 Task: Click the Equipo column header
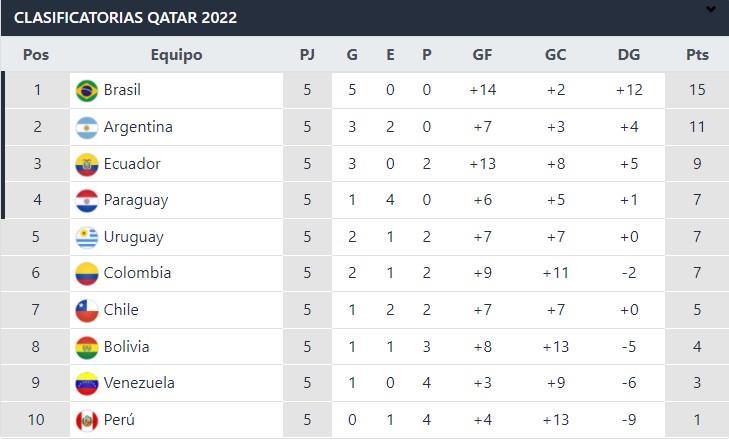pyautogui.click(x=176, y=55)
